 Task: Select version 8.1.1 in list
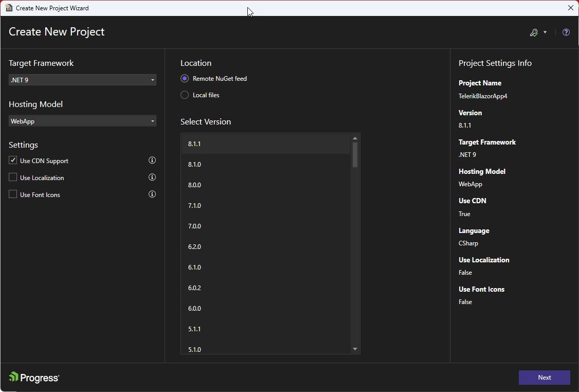(x=266, y=144)
